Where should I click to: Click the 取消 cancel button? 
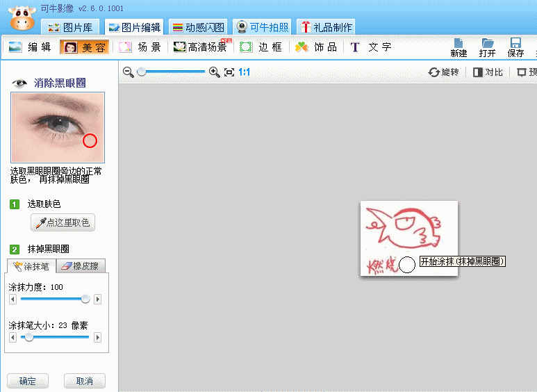click(85, 381)
